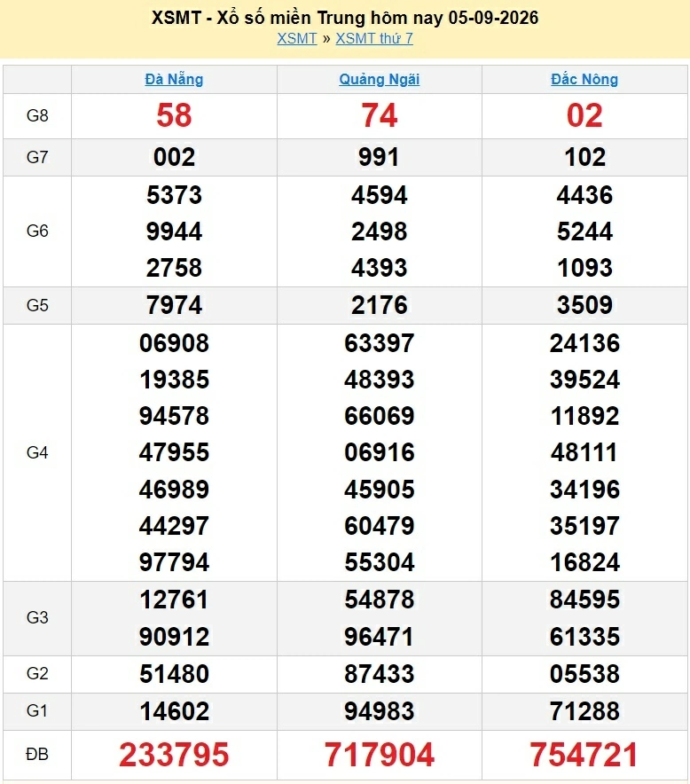Click G3 number 61335
Image resolution: width=690 pixels, height=784 pixels.
tap(584, 637)
